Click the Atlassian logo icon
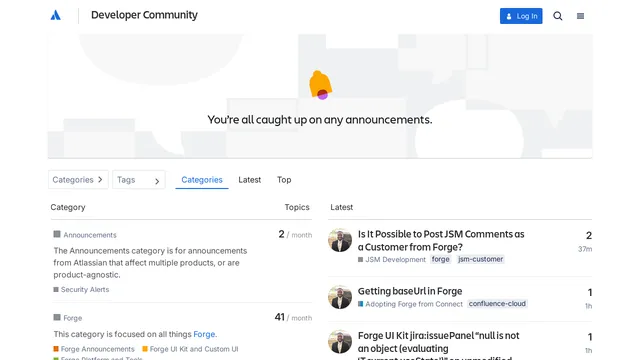Screen dimensions: 640x360 56,16
